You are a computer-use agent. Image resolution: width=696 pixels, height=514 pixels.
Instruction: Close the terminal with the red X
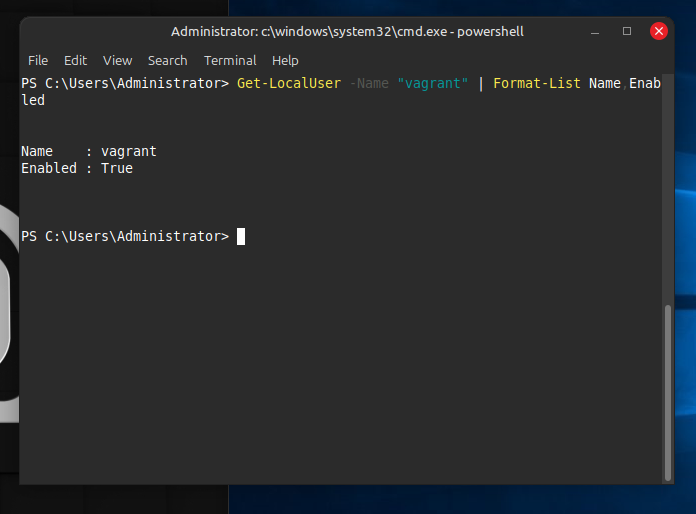659,31
